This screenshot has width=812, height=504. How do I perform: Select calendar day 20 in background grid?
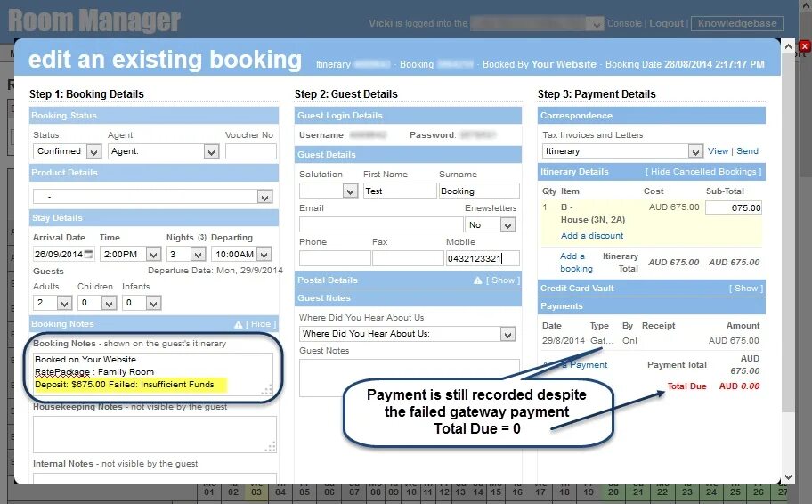613,492
